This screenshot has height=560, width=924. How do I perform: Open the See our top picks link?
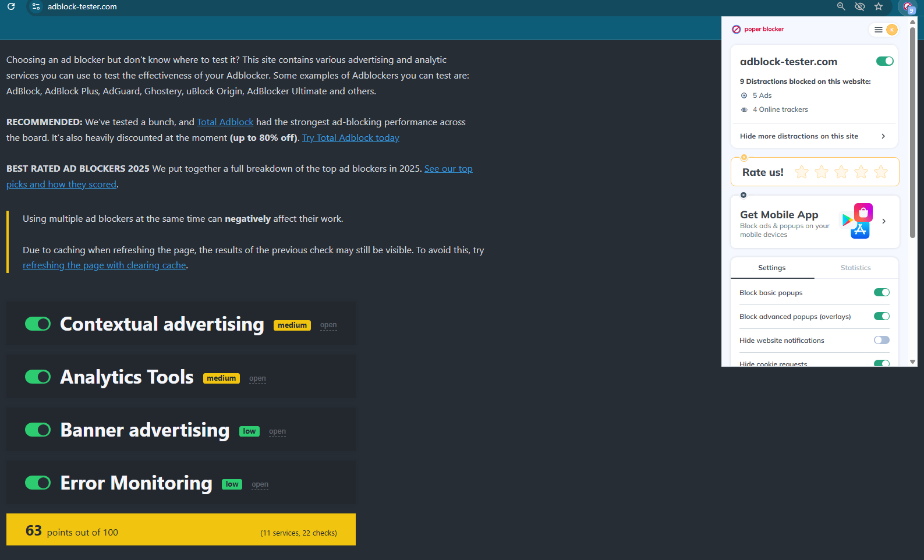(448, 168)
